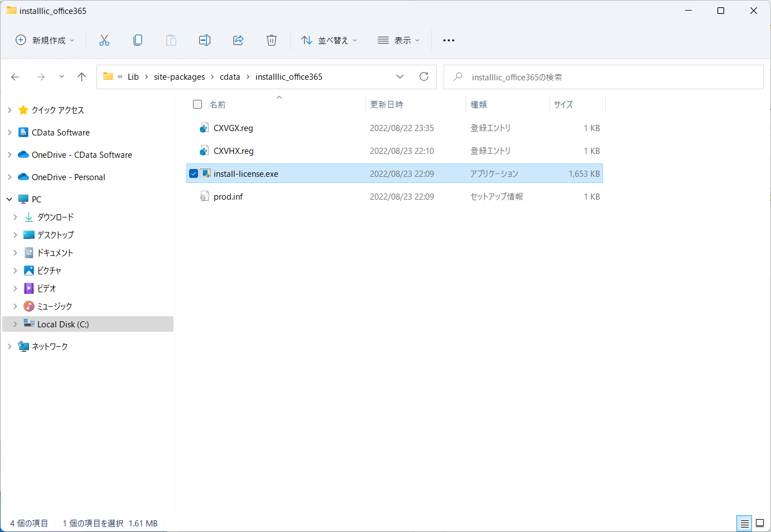Screen dimensions: 771x532
Task: Click the Delete trash can icon
Action: [x=272, y=40]
